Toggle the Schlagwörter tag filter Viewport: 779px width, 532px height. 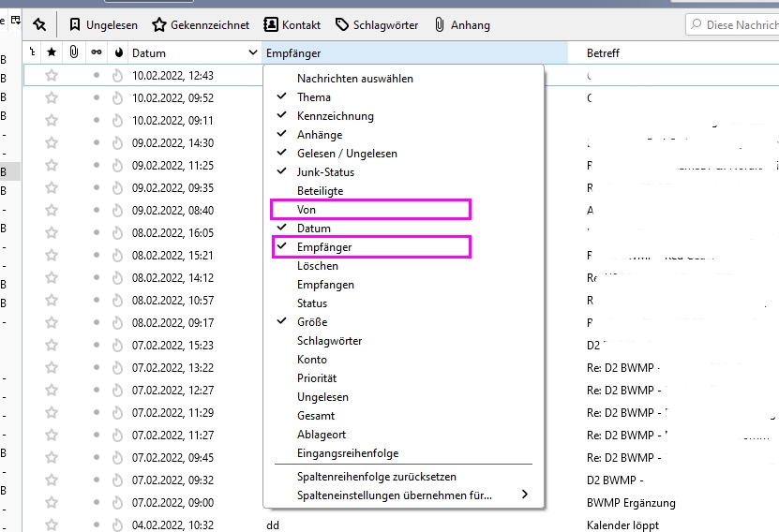point(377,25)
